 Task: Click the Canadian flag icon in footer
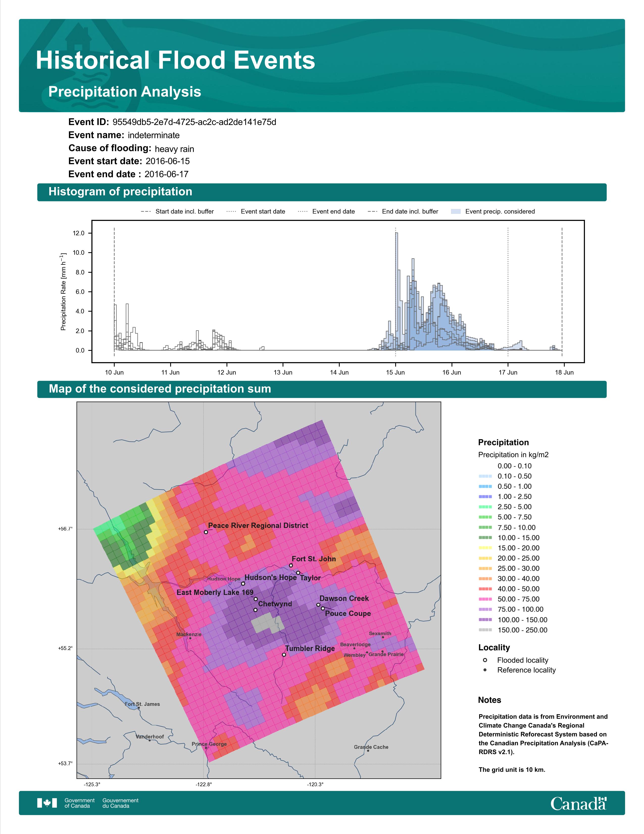[47, 803]
